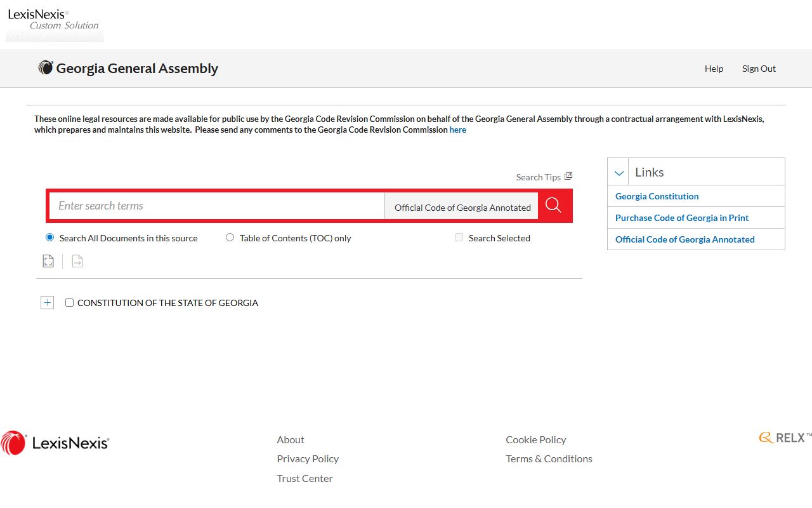Click the red magnifying glass search button
The image size is (812, 508).
click(x=554, y=206)
